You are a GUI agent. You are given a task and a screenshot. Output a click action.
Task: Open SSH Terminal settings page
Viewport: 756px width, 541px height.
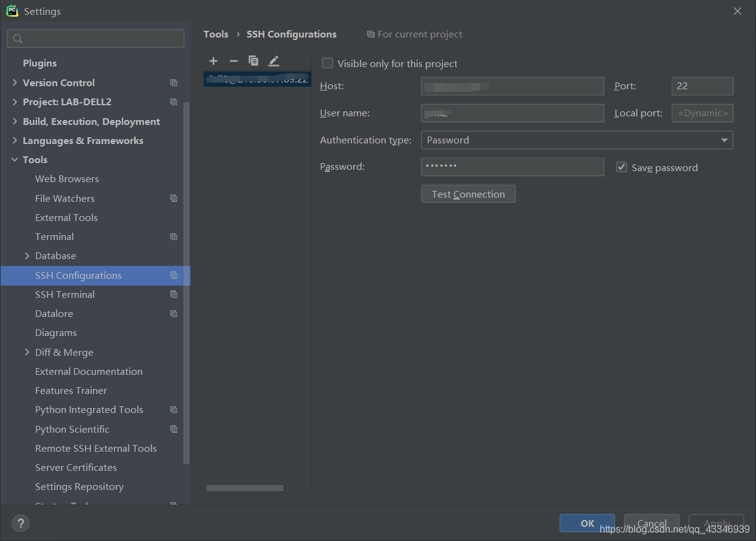(x=65, y=294)
